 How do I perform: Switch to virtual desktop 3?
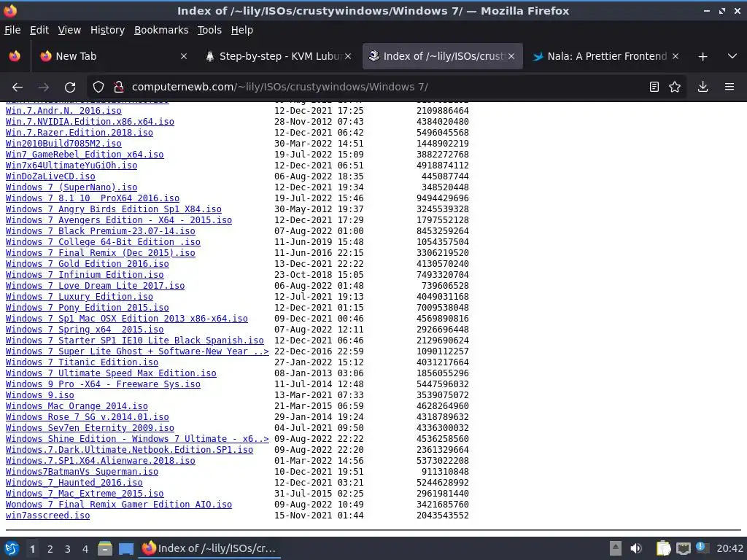68,549
